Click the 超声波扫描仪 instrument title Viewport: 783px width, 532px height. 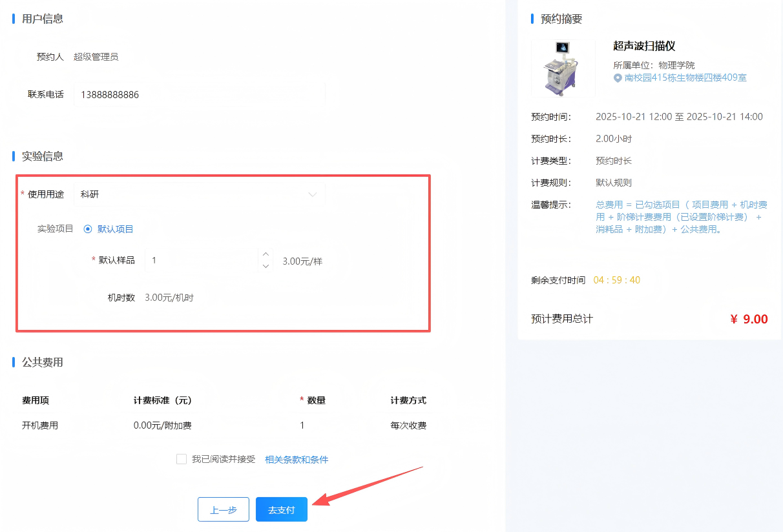tap(643, 46)
